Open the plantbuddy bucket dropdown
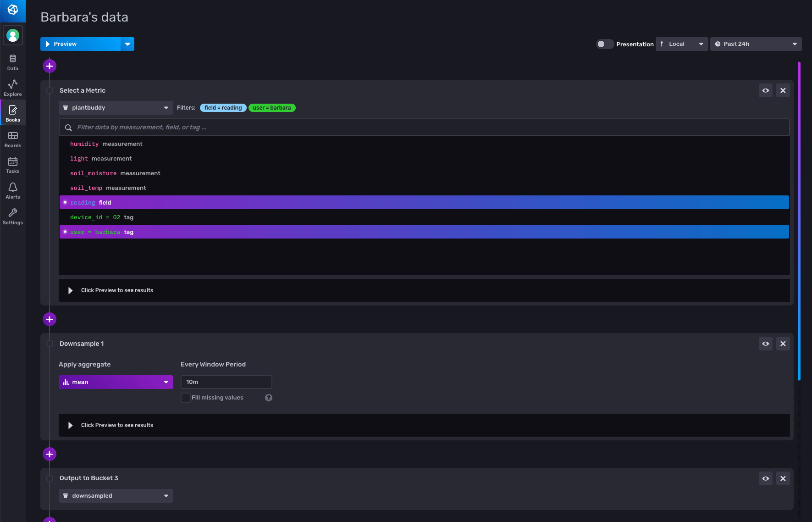This screenshot has height=522, width=812. pyautogui.click(x=116, y=108)
